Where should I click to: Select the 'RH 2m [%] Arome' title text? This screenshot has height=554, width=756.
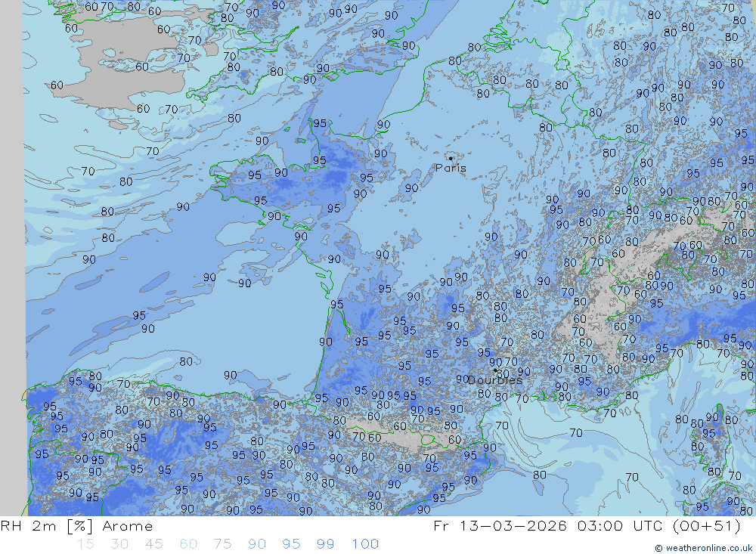pyautogui.click(x=76, y=526)
